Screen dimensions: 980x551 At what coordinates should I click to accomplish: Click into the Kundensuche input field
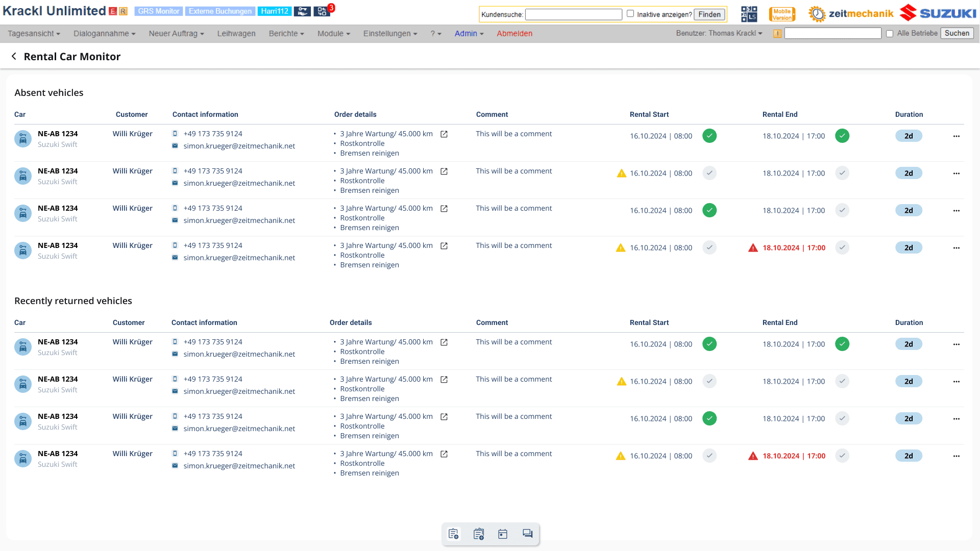coord(573,14)
